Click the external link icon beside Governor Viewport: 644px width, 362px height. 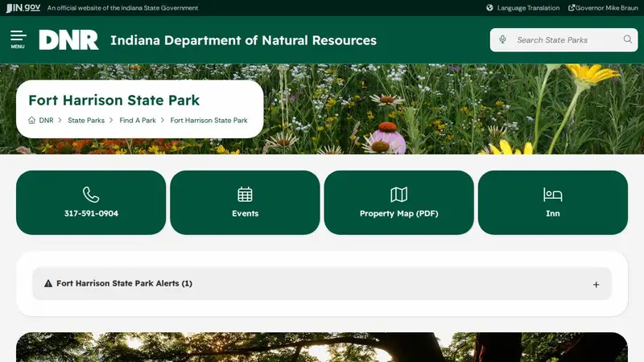pyautogui.click(x=572, y=8)
